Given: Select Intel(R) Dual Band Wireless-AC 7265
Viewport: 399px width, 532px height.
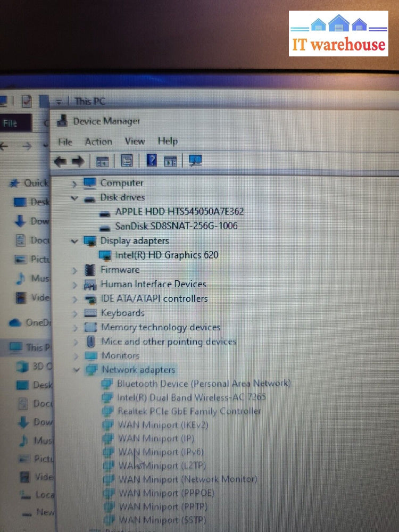Looking at the screenshot, I should point(191,397).
